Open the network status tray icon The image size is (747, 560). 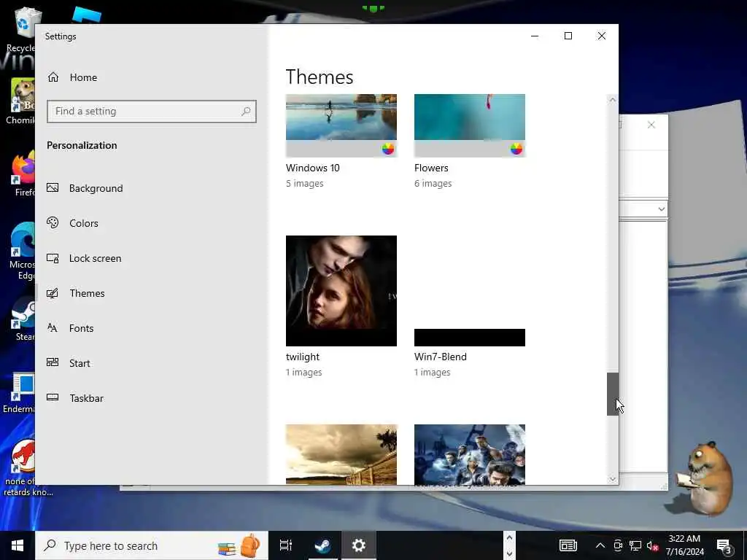635,545
